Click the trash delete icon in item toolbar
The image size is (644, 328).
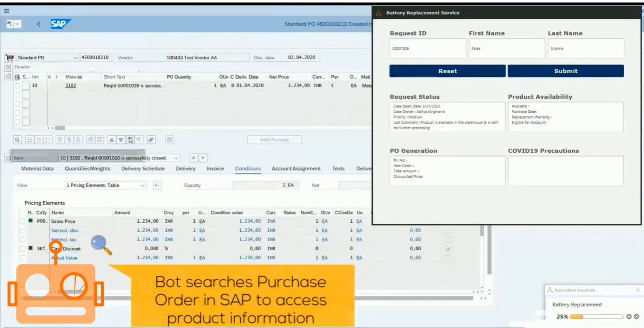(x=60, y=140)
